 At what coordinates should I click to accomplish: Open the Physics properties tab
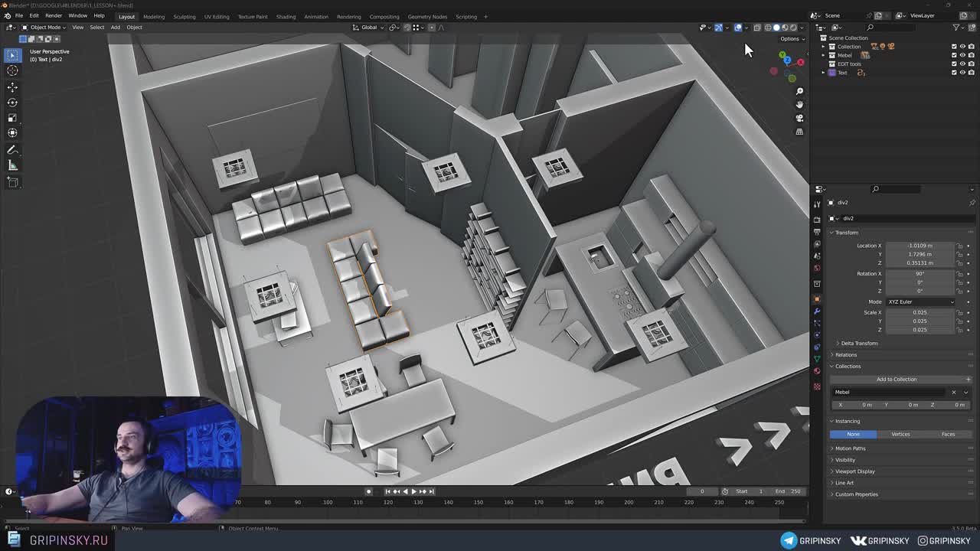817,335
